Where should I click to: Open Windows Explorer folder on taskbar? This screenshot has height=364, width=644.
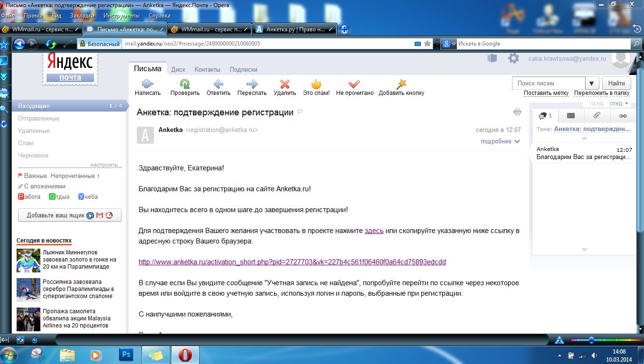pyautogui.click(x=67, y=354)
